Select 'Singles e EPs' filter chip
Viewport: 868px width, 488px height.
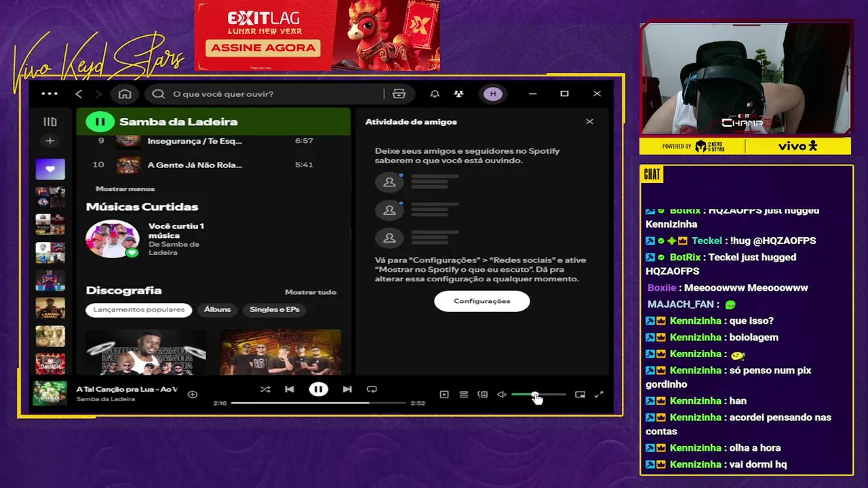275,310
